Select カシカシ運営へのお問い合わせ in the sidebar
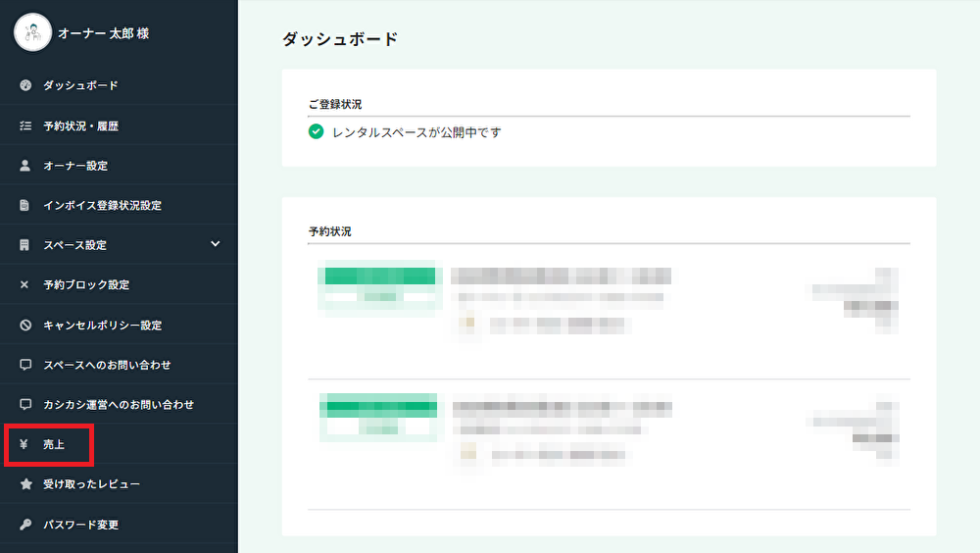This screenshot has width=980, height=553. coord(119,404)
